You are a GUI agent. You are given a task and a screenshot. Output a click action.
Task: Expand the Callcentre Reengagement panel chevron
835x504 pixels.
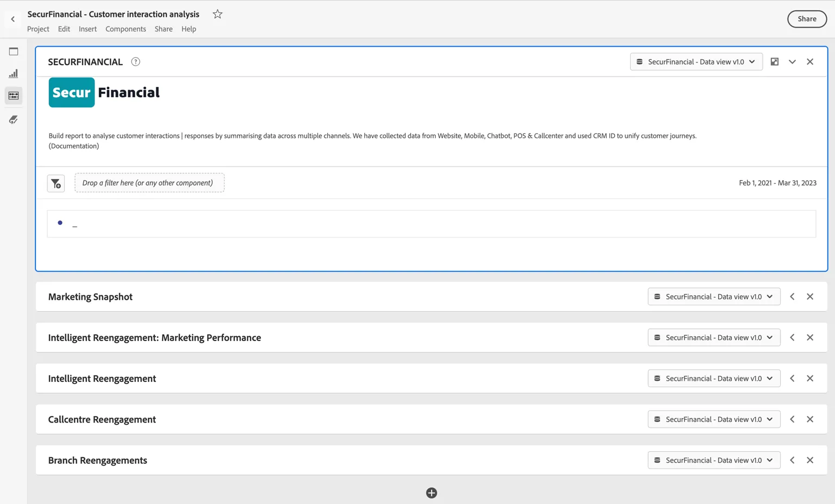[792, 419]
